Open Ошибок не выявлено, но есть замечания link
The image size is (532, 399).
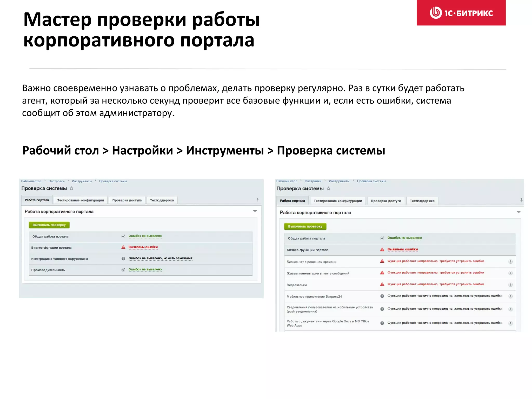tap(161, 258)
